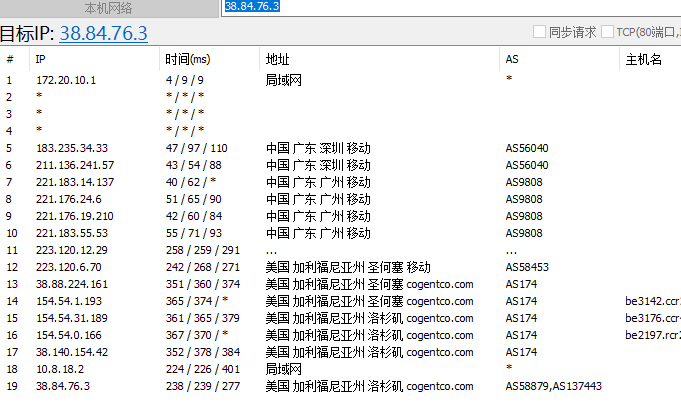Open the 目标IP link 38.84.76.3
This screenshot has height=404, width=681.
(x=103, y=33)
